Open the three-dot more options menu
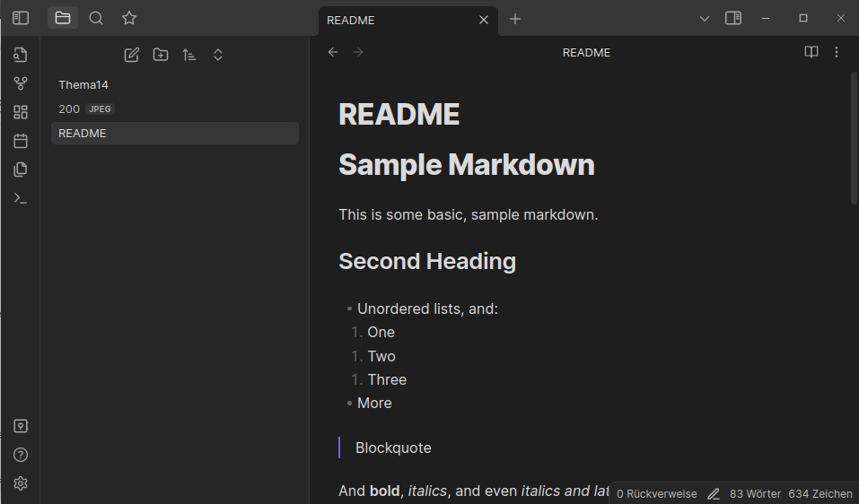The height and width of the screenshot is (504, 859). 837,52
